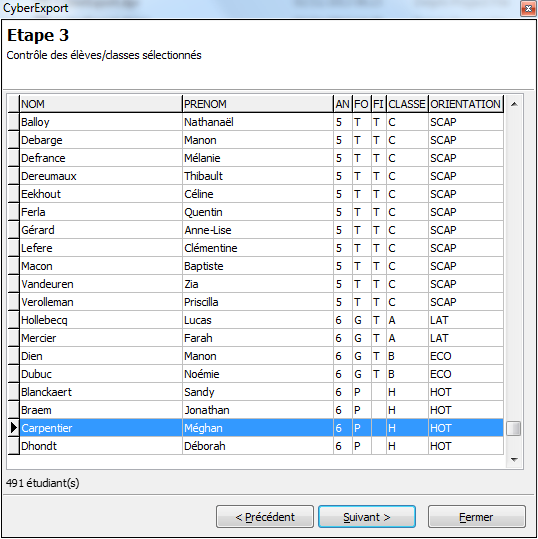The width and height of the screenshot is (538, 539).
Task: Click the Suivant button
Action: coord(367,517)
